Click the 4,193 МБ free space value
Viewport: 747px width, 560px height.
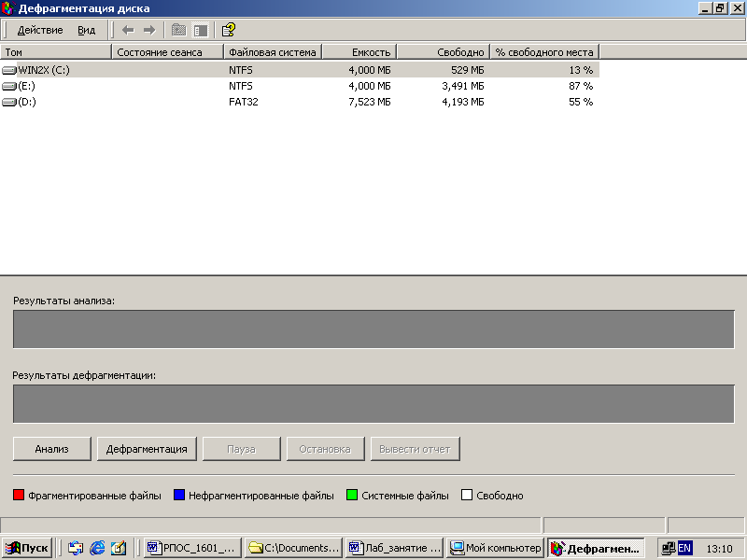pos(462,102)
